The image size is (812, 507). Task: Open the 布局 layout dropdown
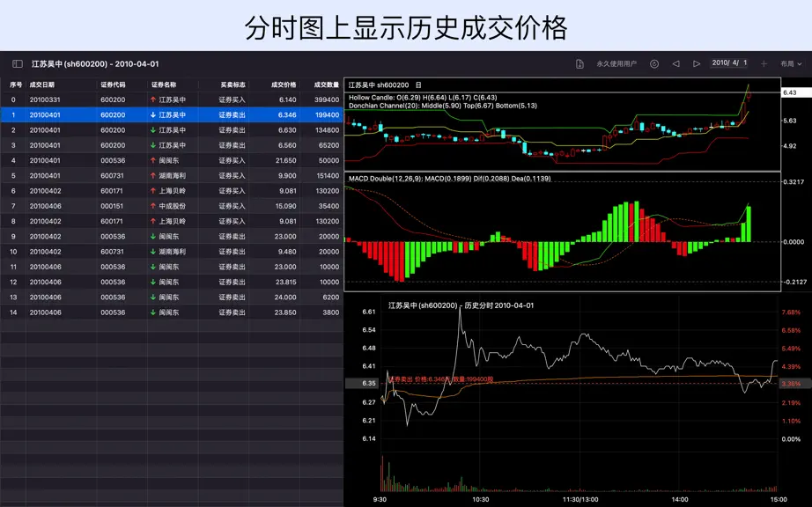tap(791, 63)
